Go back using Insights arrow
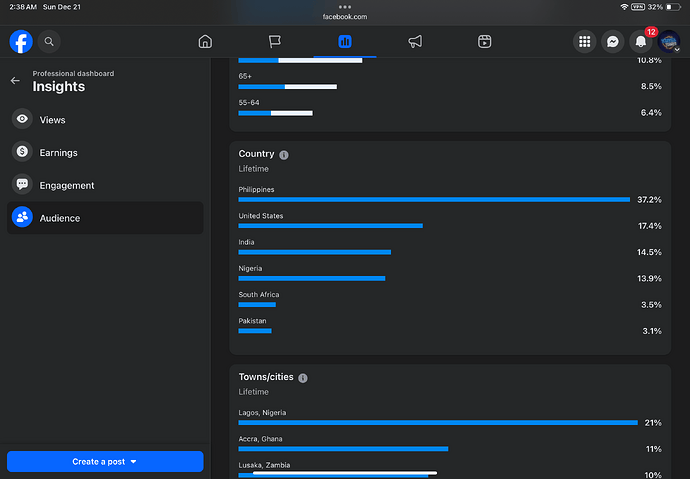The height and width of the screenshot is (479, 690). [x=15, y=81]
